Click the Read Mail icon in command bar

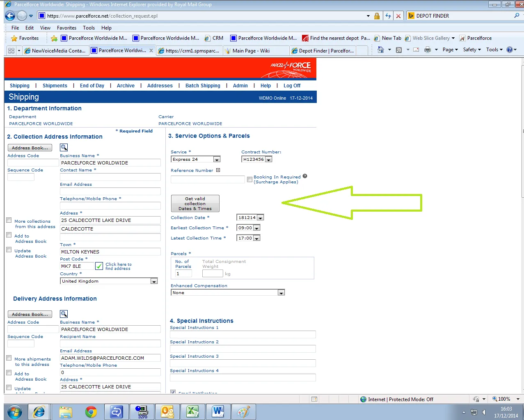pyautogui.click(x=416, y=50)
